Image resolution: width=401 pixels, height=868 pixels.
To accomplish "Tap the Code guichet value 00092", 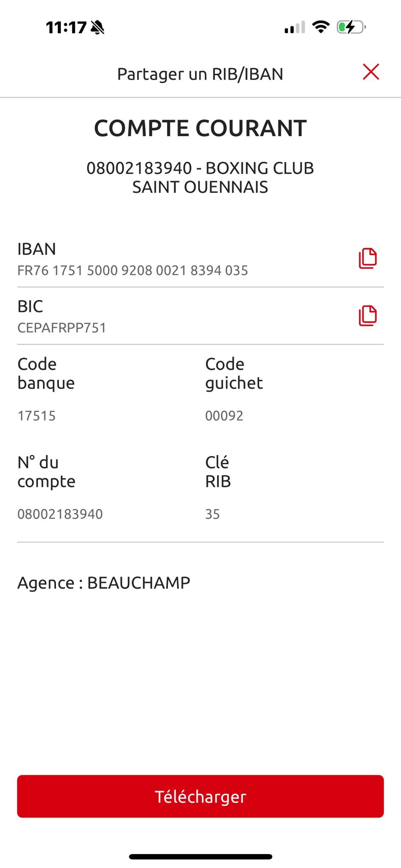I will click(x=224, y=416).
